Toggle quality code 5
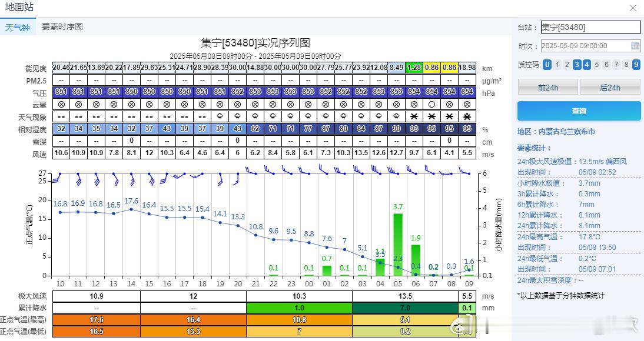The image size is (644, 341). (597, 65)
